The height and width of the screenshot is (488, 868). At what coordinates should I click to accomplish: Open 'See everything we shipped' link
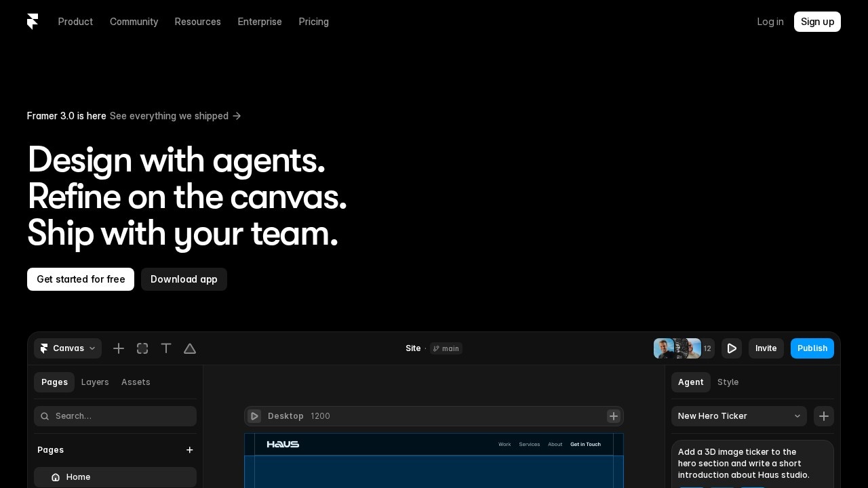click(176, 116)
